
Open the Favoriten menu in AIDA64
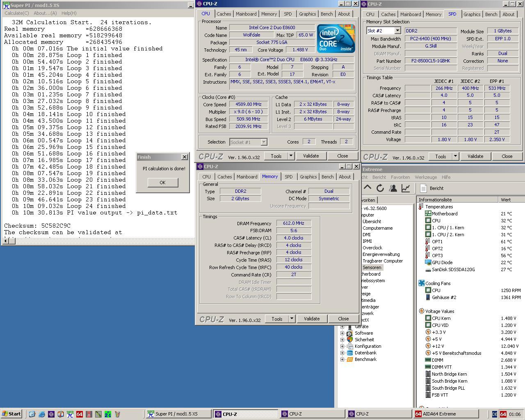[x=400, y=177]
